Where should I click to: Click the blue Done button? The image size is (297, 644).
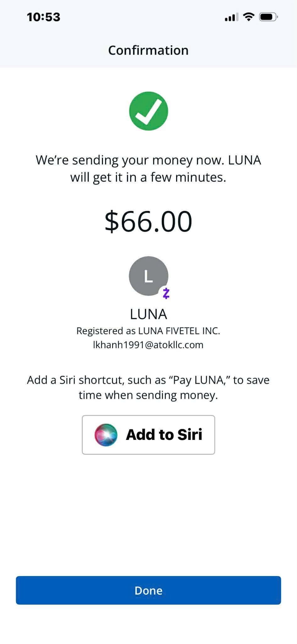pos(148,590)
